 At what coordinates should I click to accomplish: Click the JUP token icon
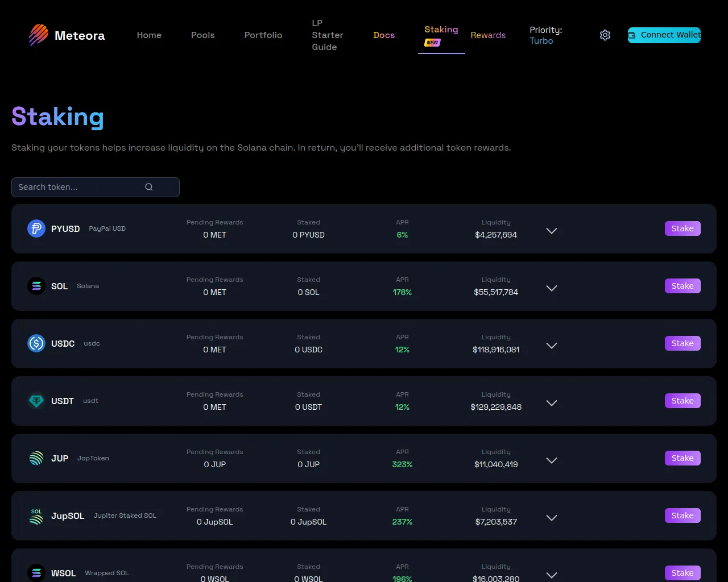[x=36, y=458]
